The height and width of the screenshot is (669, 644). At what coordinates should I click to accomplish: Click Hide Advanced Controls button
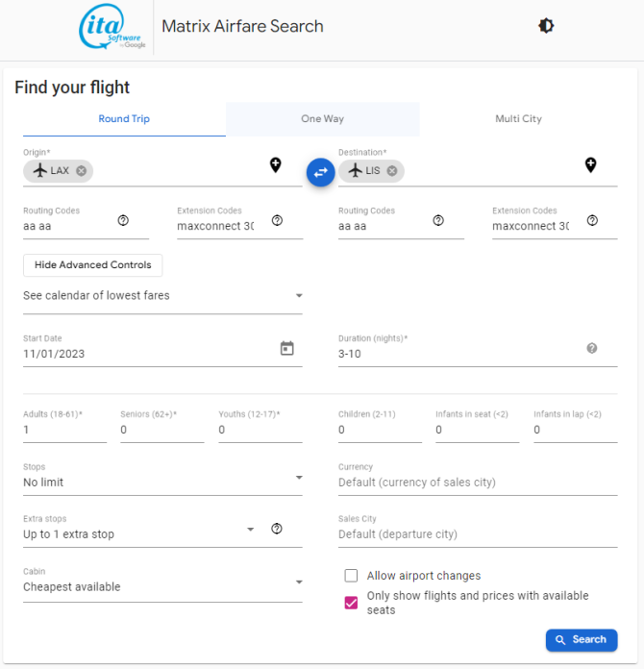point(92,265)
